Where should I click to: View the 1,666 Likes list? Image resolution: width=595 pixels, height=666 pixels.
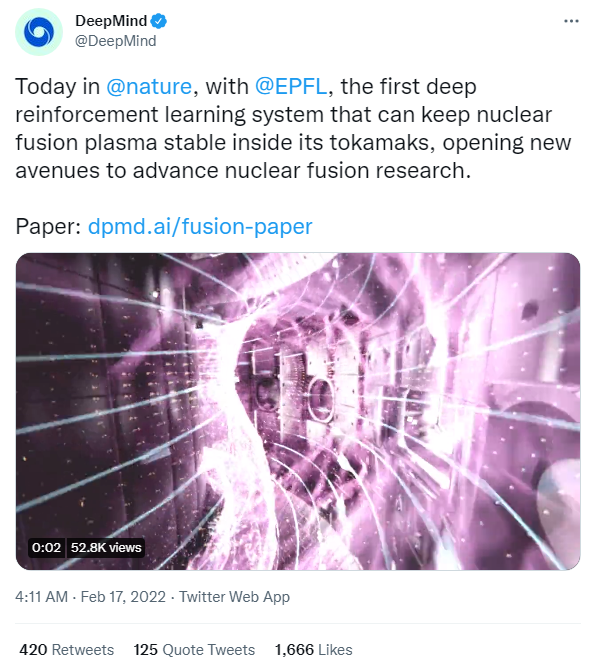click(x=313, y=649)
